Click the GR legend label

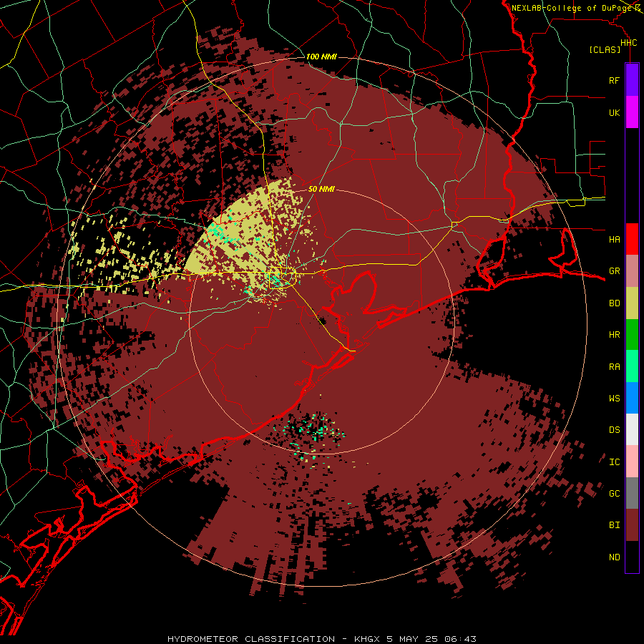(614, 271)
